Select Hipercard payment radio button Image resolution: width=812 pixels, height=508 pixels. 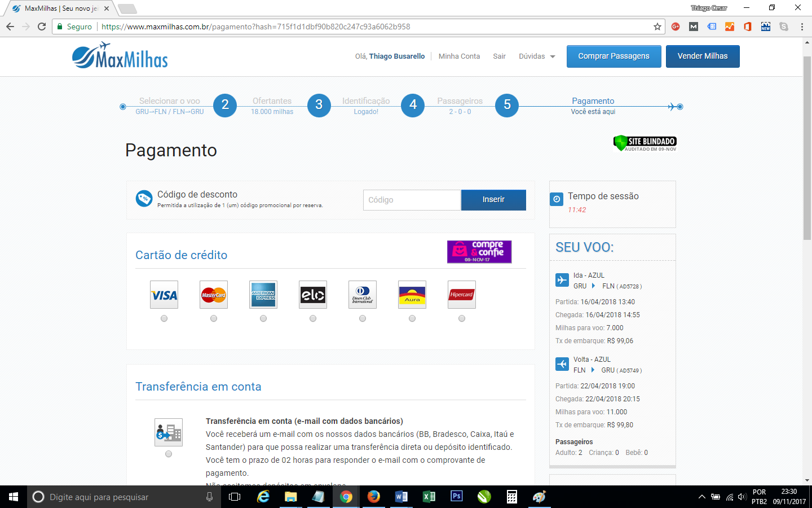point(462,318)
